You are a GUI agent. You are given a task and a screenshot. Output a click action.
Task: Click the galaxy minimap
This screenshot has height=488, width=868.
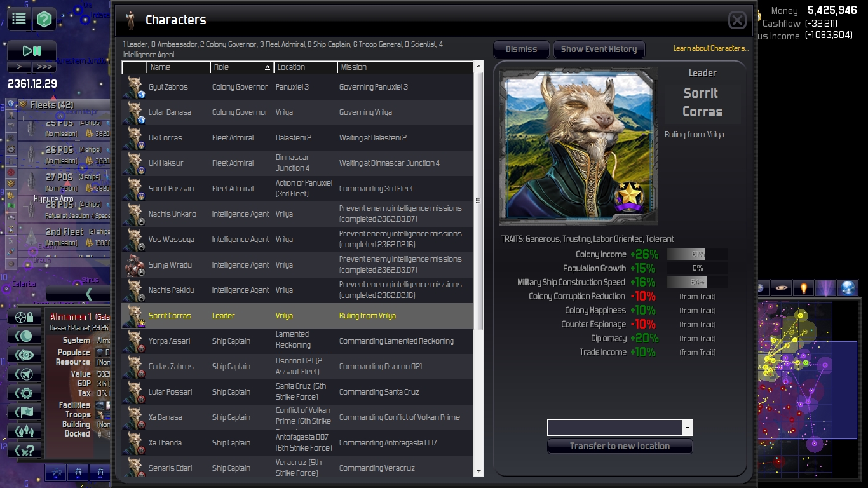[x=809, y=391]
